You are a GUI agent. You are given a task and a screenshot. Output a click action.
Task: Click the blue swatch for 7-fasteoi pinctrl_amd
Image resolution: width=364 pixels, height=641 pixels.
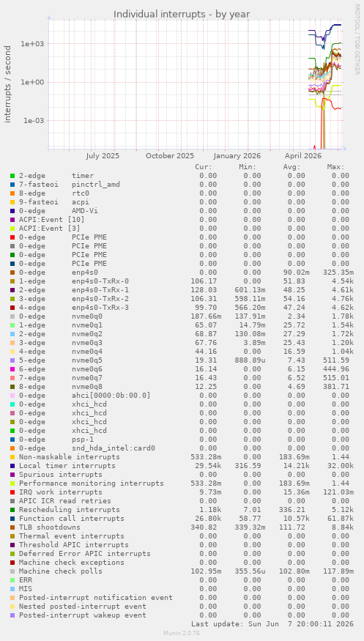(x=12, y=185)
